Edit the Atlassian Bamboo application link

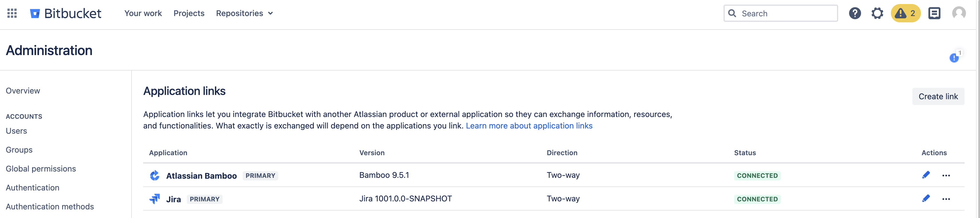pos(926,175)
